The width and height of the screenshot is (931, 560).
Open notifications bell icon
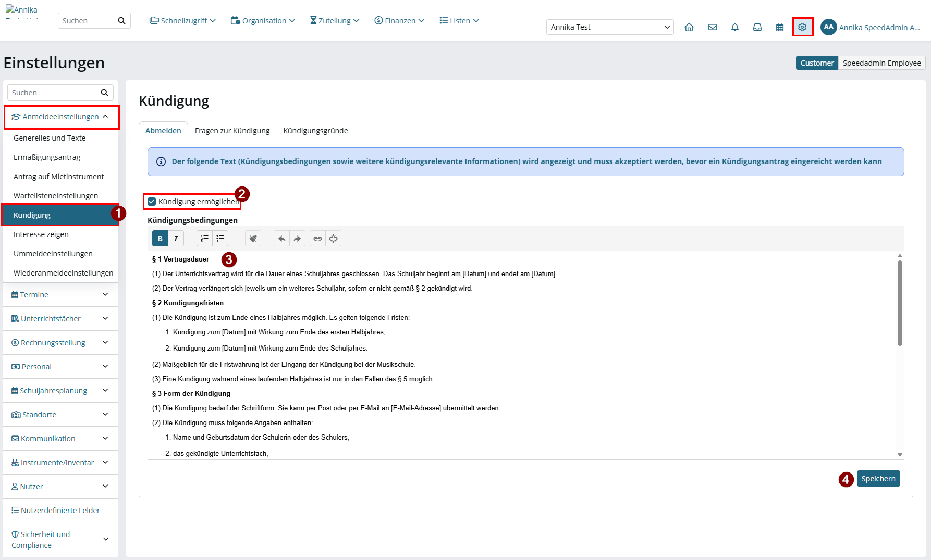[735, 27]
